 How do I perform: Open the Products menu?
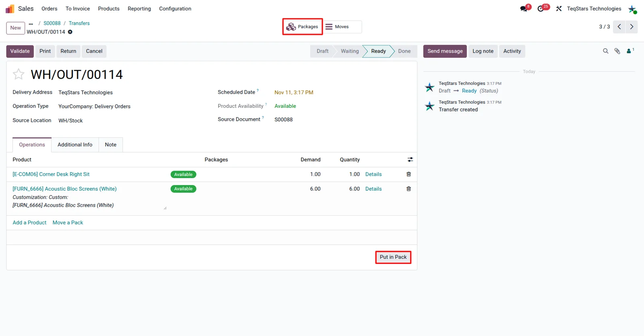tap(109, 8)
